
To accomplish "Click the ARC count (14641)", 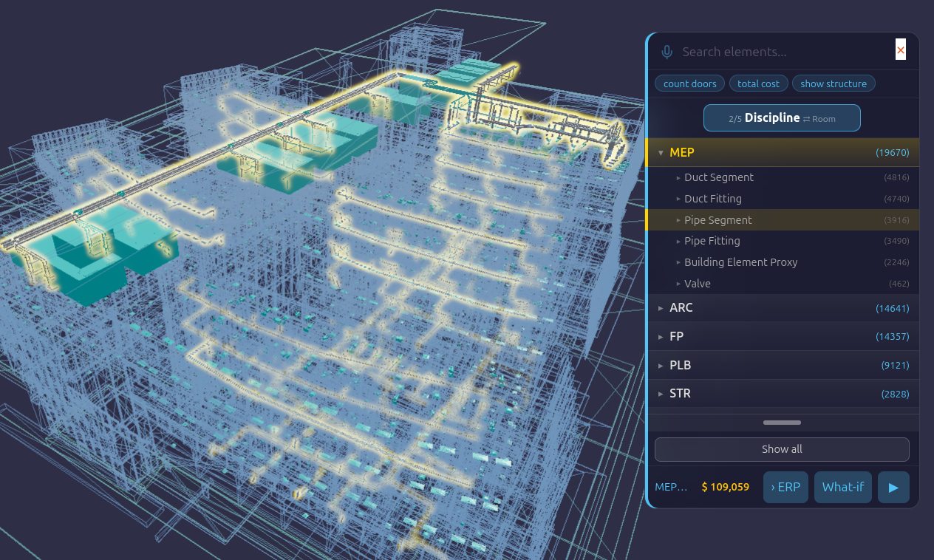I will pos(893,308).
